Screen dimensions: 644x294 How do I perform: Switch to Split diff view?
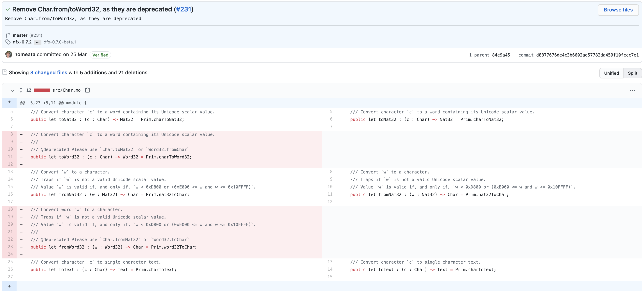[x=632, y=73]
